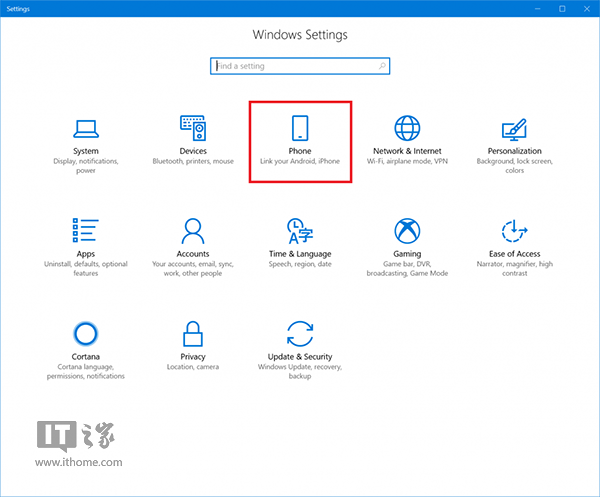Open the Devices keyboard and speaker icon
Image resolution: width=600 pixels, height=497 pixels.
point(193,128)
